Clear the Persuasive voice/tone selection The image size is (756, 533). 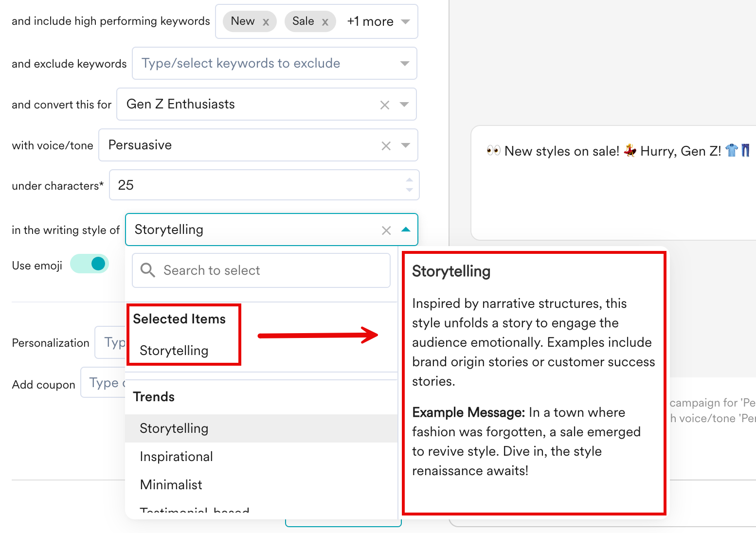click(386, 146)
